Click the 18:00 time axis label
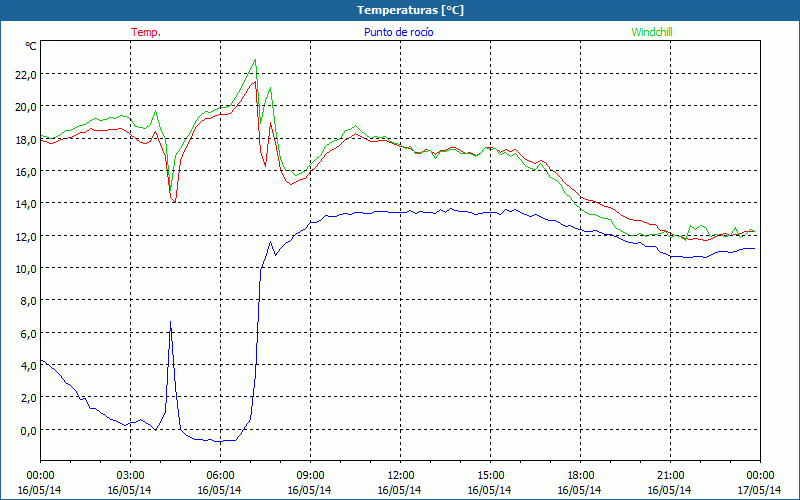This screenshot has width=800, height=500. [581, 476]
